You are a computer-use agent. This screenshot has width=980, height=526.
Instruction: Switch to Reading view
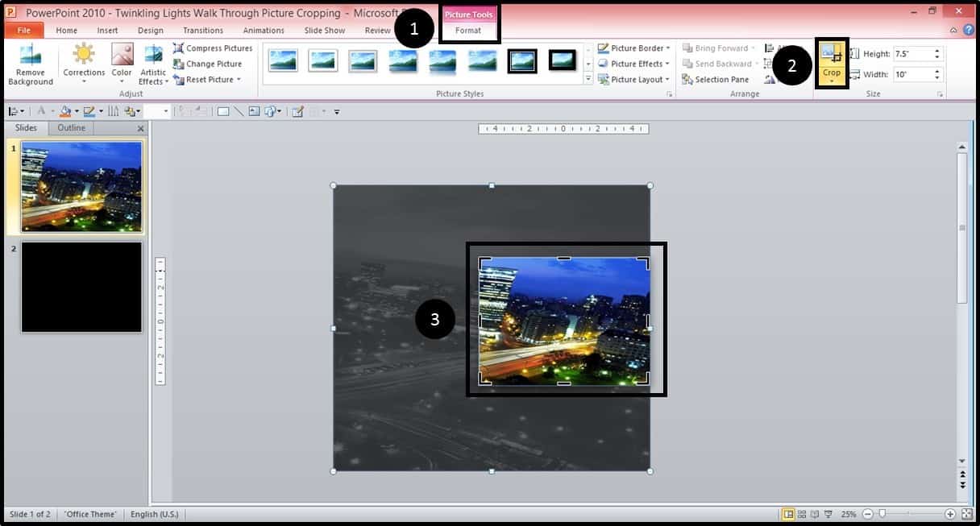[x=815, y=514]
